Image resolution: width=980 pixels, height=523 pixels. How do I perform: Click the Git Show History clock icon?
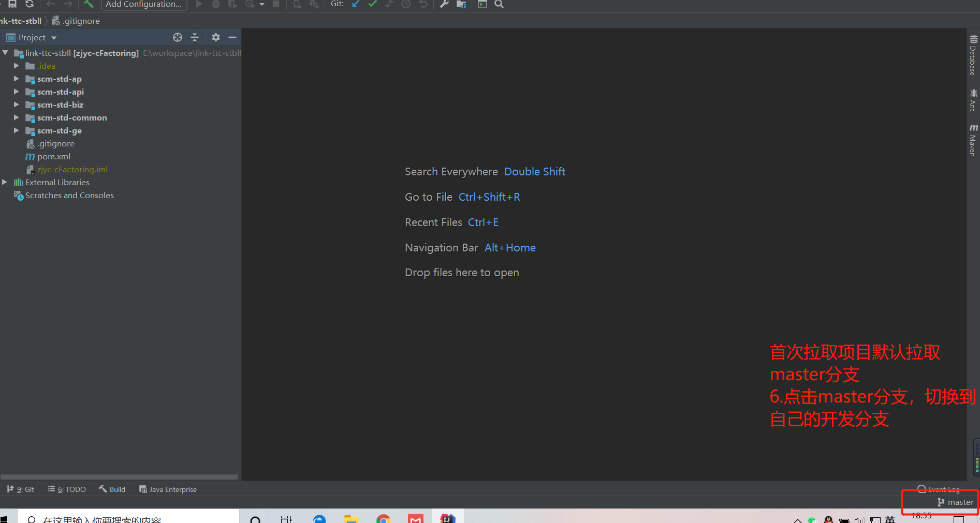coord(406,4)
